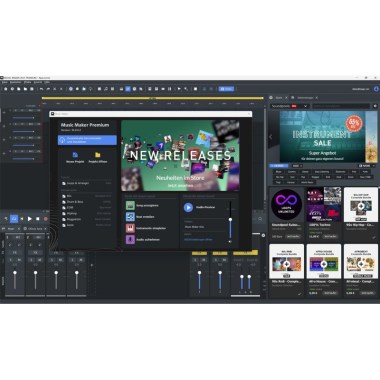Open the Bearbeiten menu

[16, 82]
